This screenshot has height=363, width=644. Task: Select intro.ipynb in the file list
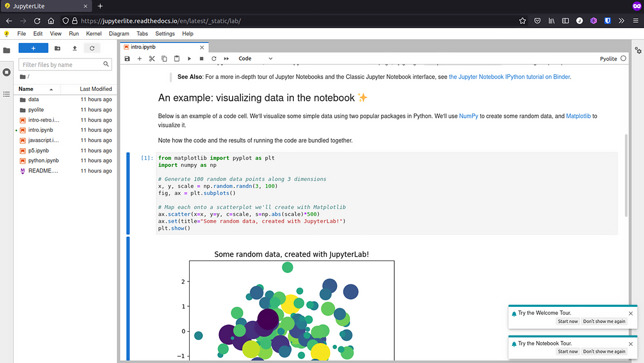(x=65, y=130)
